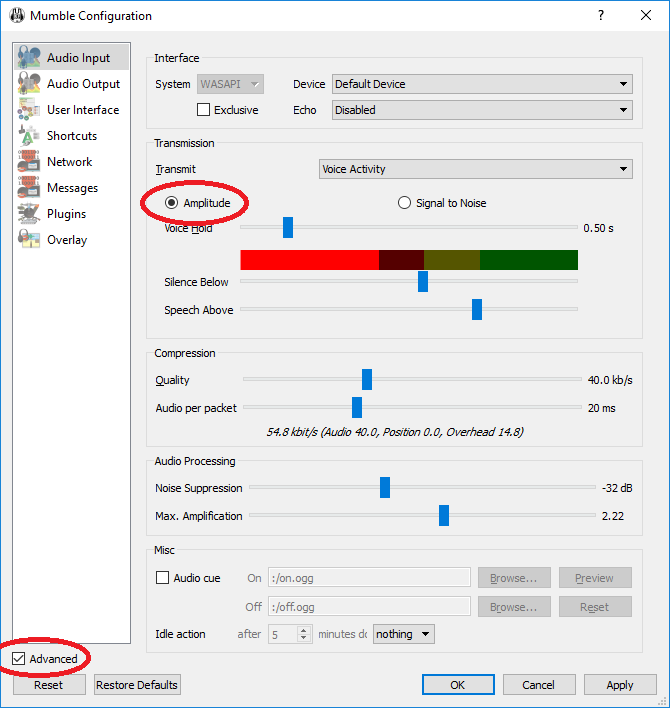
Task: Expand the Idle action dropdown
Action: 404,634
